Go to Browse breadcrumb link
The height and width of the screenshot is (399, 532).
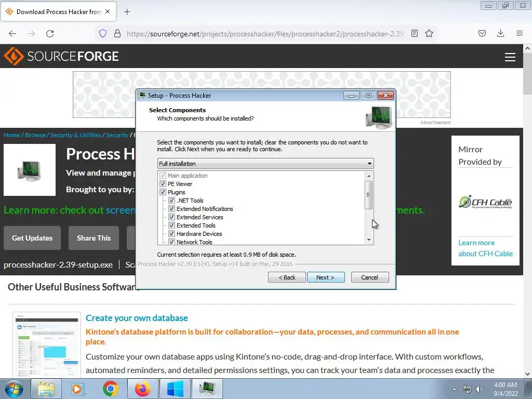[35, 135]
